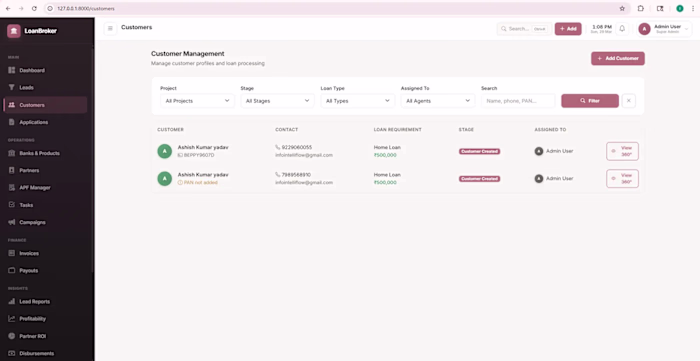
Task: Go to Applications page
Action: [45, 122]
